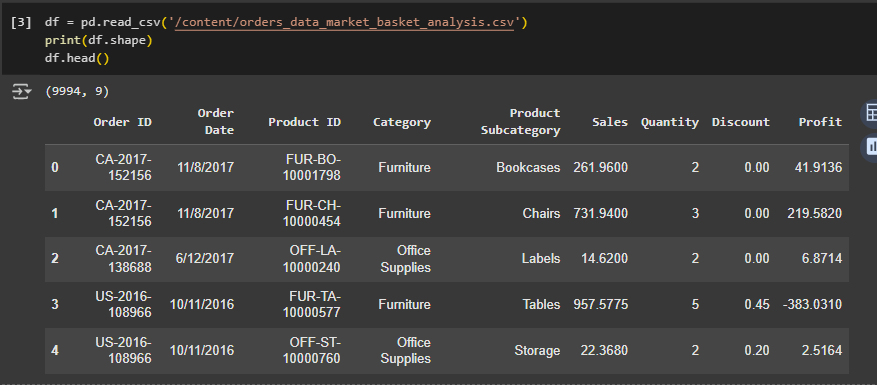The height and width of the screenshot is (385, 877).
Task: Click the Profit value 2.5164
Action: click(x=822, y=350)
